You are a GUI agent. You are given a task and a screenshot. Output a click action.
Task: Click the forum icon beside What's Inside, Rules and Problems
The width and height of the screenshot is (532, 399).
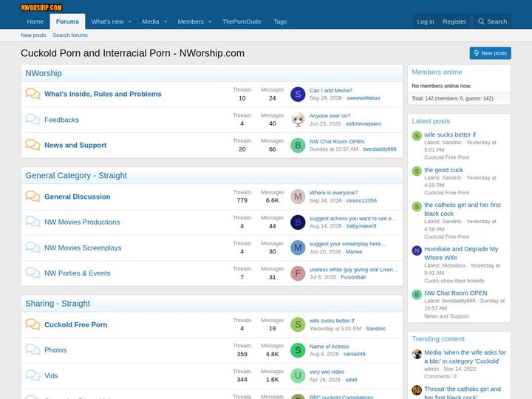click(33, 94)
